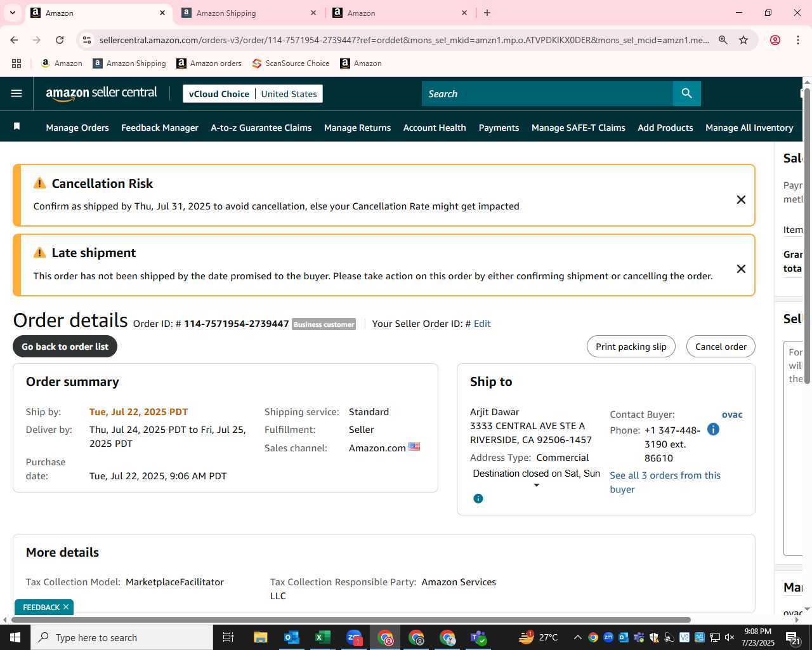Click the bookmark flag icon in nav bar
The height and width of the screenshot is (650, 812).
point(17,126)
